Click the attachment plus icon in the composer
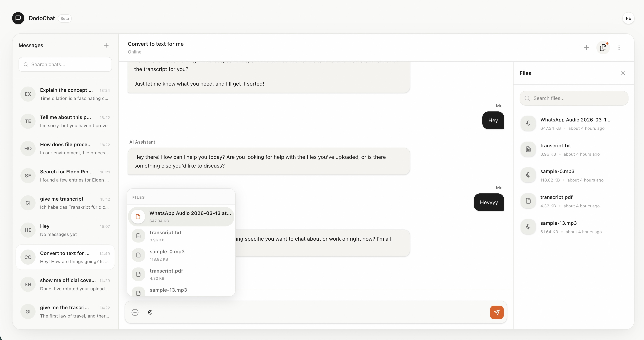This screenshot has width=644, height=340. 135,312
